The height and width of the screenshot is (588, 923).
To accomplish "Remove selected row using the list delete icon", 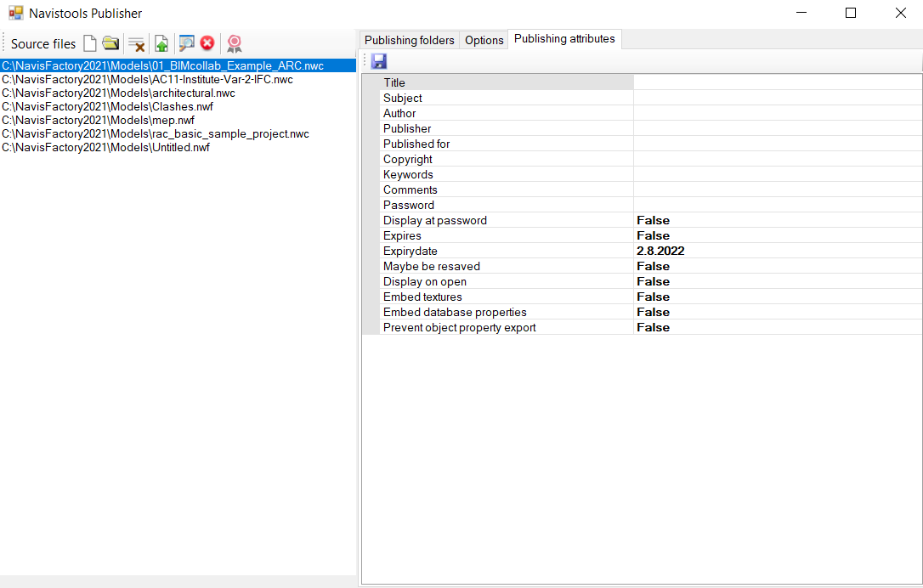I will [x=137, y=44].
